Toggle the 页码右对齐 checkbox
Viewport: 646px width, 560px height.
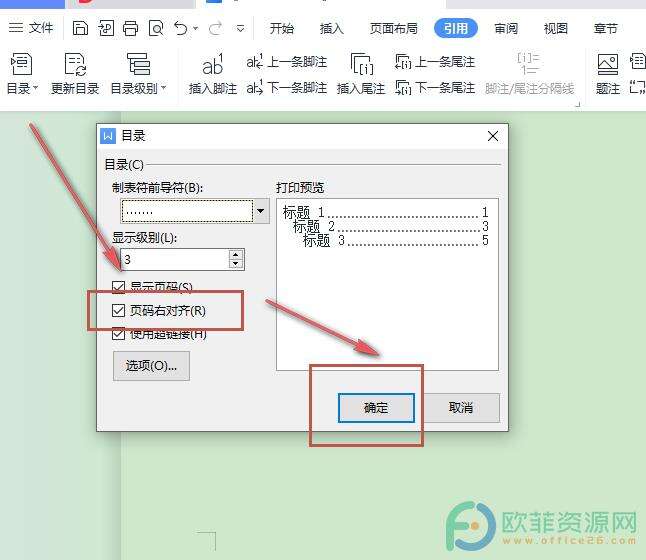pos(119,311)
